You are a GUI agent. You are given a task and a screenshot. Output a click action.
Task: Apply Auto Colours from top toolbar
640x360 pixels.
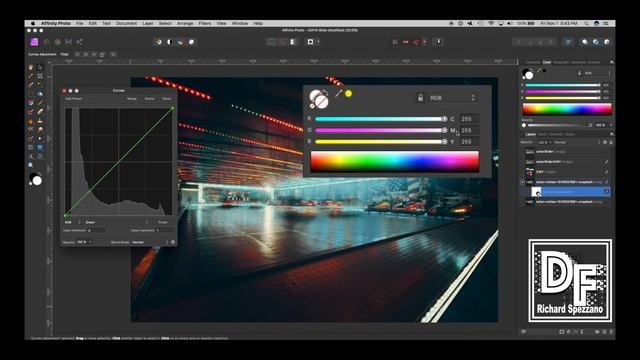pos(180,42)
